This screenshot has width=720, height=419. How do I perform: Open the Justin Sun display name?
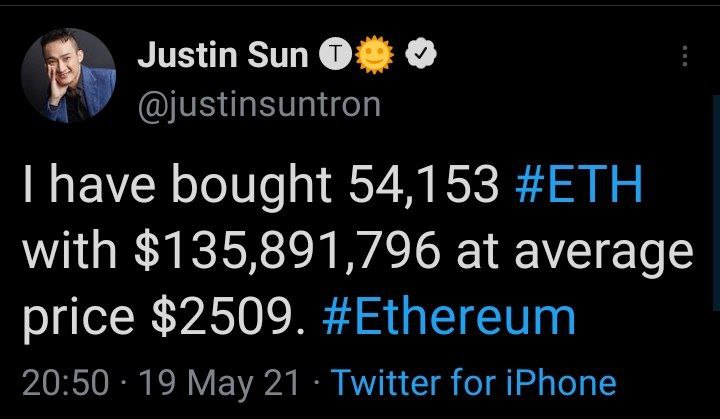click(x=223, y=55)
